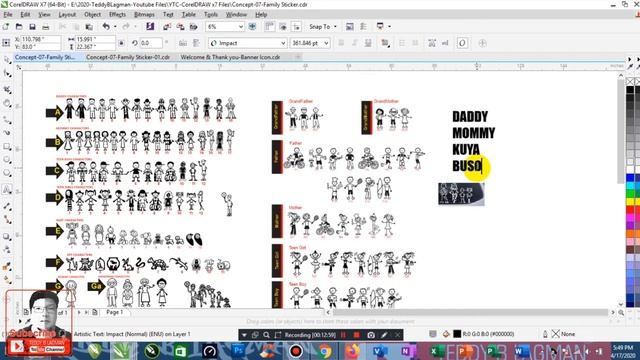The width and height of the screenshot is (640, 360).
Task: Stop the screen recording with red square
Action: (x=356, y=335)
